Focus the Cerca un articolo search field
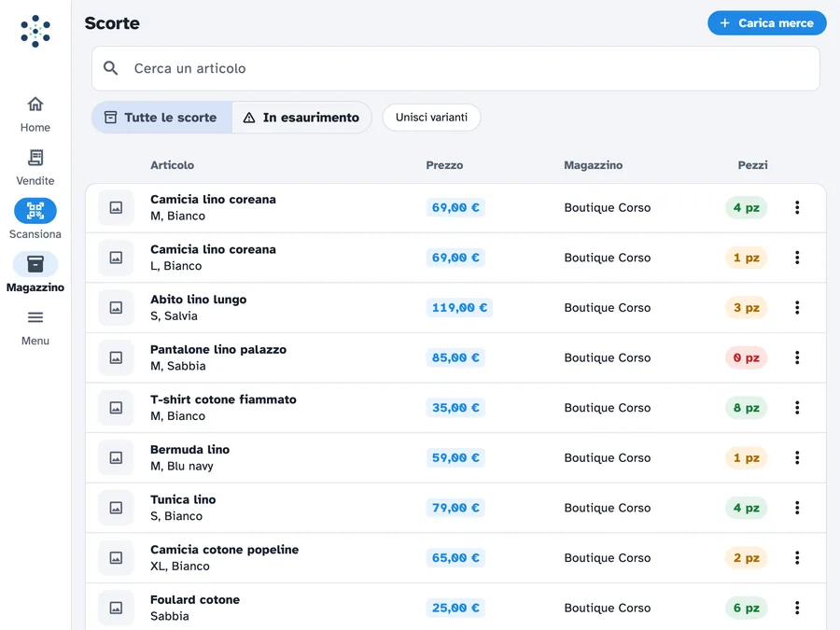The width and height of the screenshot is (840, 630). tap(455, 68)
